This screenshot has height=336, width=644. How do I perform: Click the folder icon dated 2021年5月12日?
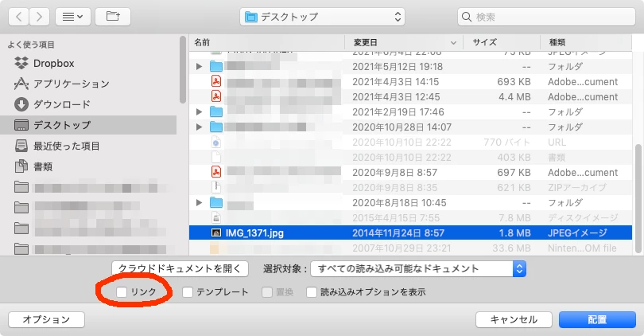[216, 67]
